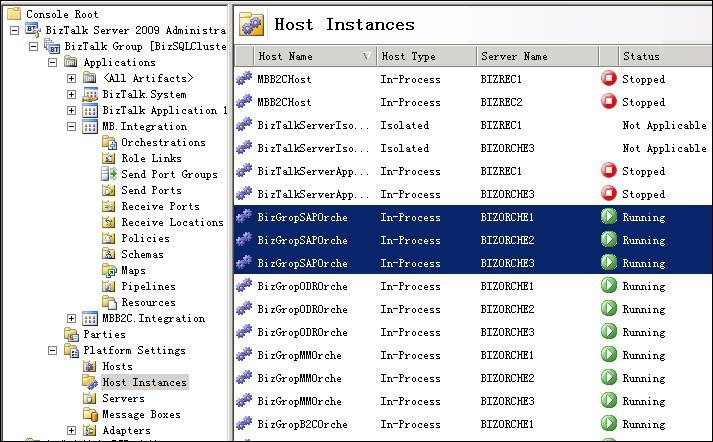The width and height of the screenshot is (713, 442).
Task: Collapse the Applications tree node
Action: pyautogui.click(x=52, y=62)
